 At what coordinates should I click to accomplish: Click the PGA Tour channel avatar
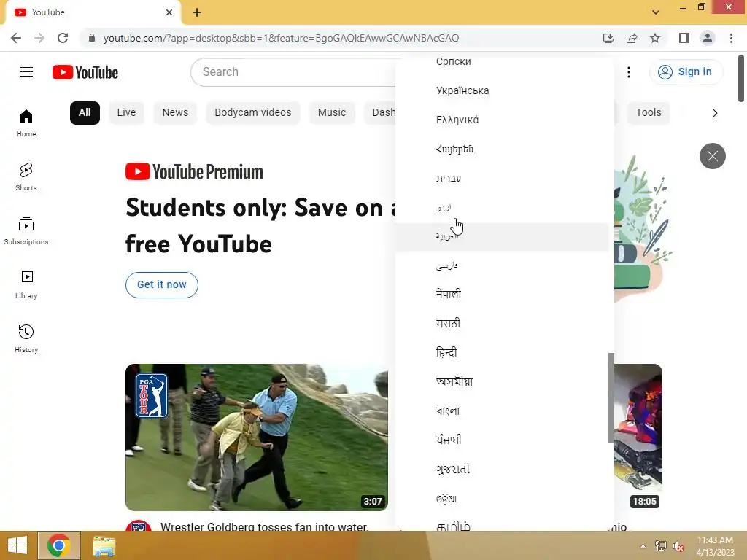click(x=139, y=525)
